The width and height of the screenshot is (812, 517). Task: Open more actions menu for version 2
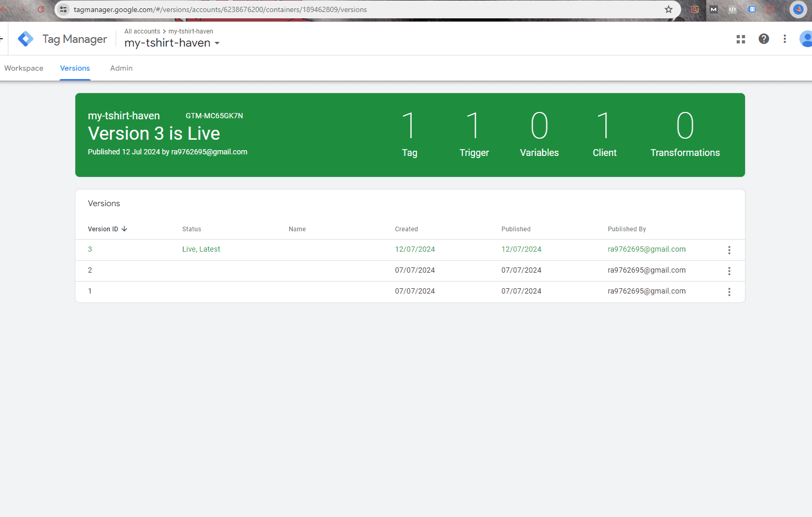pos(729,271)
